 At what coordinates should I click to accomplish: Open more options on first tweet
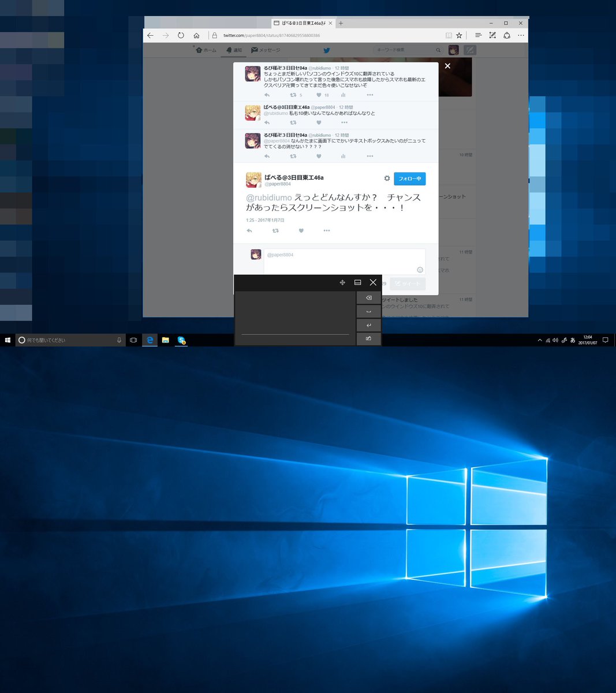point(369,95)
